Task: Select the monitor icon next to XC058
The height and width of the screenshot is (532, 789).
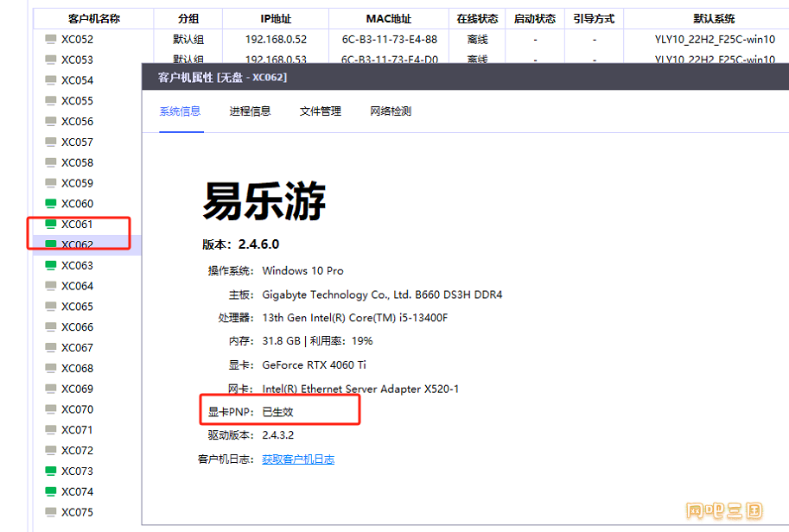Action: tap(50, 163)
